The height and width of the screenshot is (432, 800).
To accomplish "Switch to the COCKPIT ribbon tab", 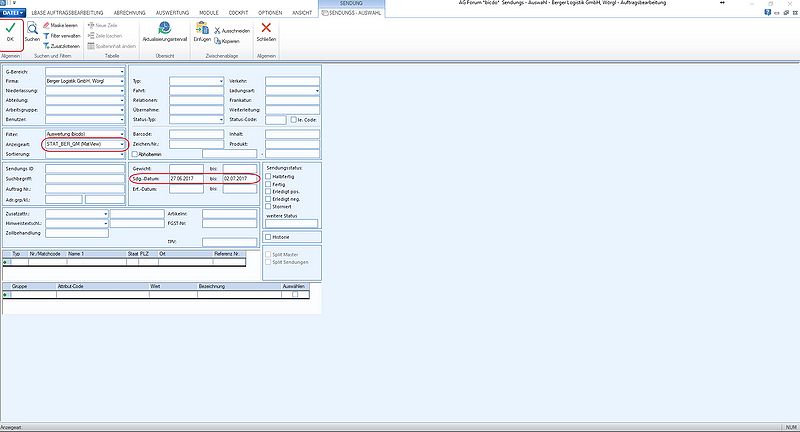I will [238, 13].
